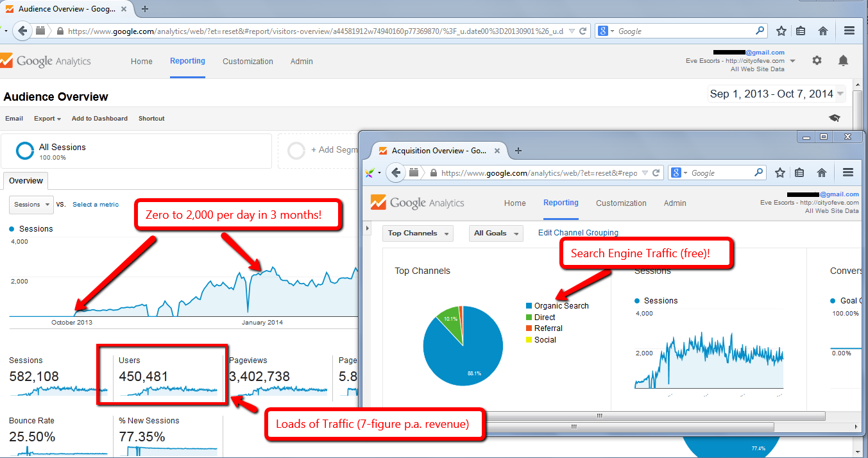Reload the page with the refresh icon
Screen dimensions: 868x458
[x=581, y=30]
